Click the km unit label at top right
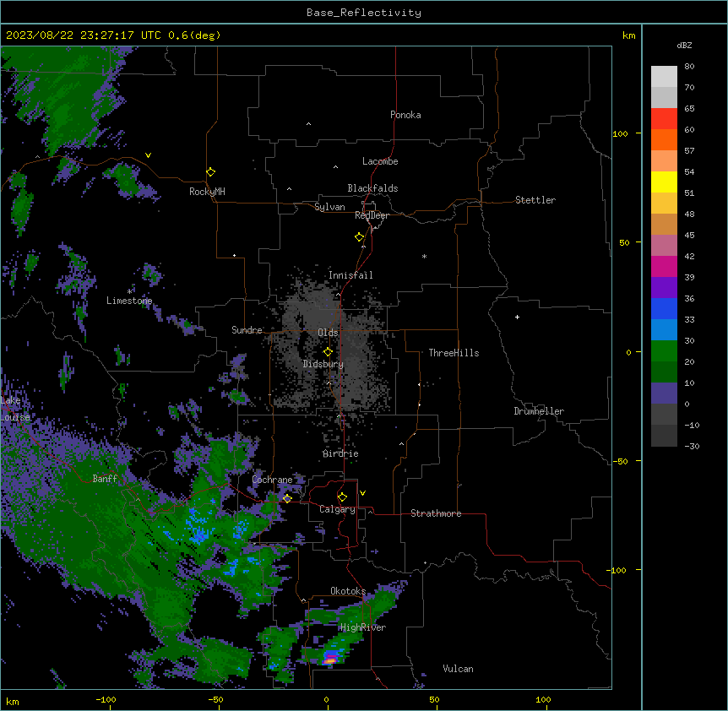Image resolution: width=728 pixels, height=711 pixels. pos(628,35)
